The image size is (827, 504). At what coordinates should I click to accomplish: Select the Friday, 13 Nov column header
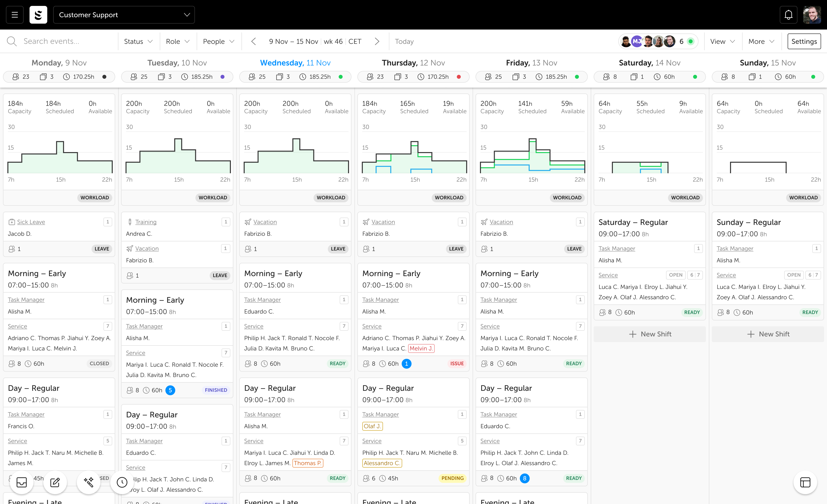[x=532, y=63]
